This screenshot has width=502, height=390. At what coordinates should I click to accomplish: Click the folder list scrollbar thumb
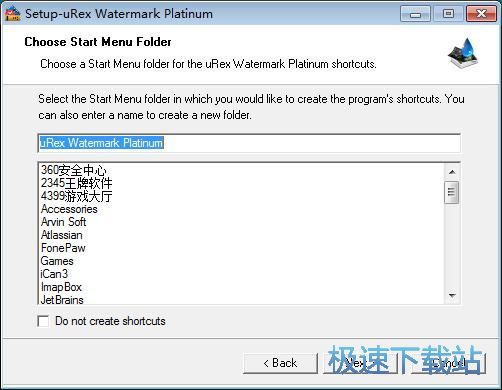click(452, 192)
